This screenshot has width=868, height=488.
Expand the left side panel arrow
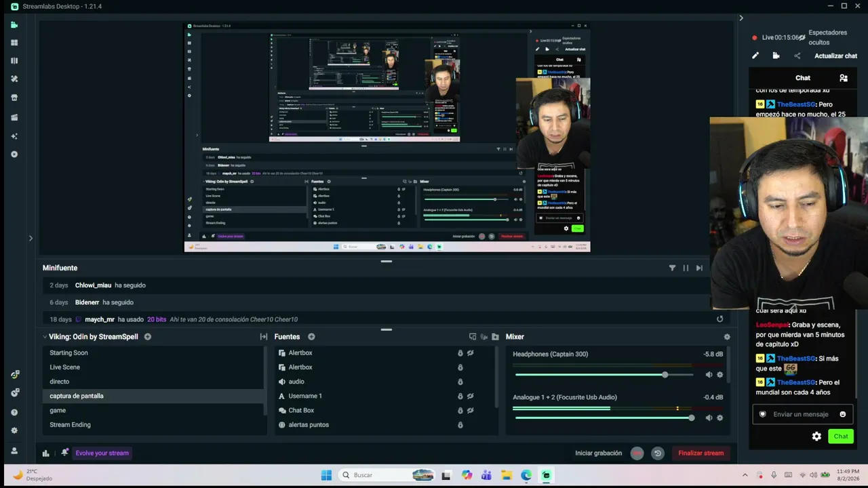click(31, 238)
